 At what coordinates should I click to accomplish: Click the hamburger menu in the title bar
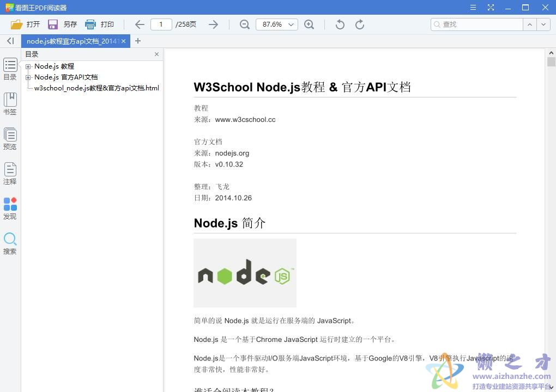coord(473,8)
